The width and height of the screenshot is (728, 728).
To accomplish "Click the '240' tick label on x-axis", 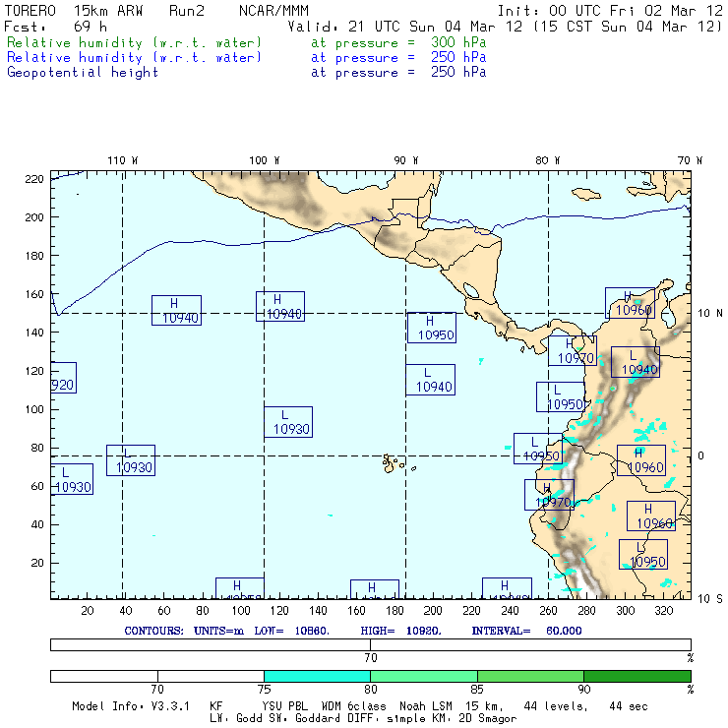I will click(510, 611).
